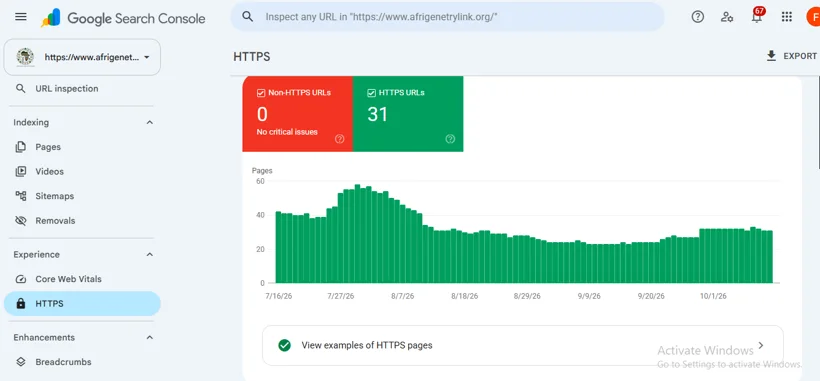Collapse the Indexing section
This screenshot has height=381, width=820.
pos(150,122)
